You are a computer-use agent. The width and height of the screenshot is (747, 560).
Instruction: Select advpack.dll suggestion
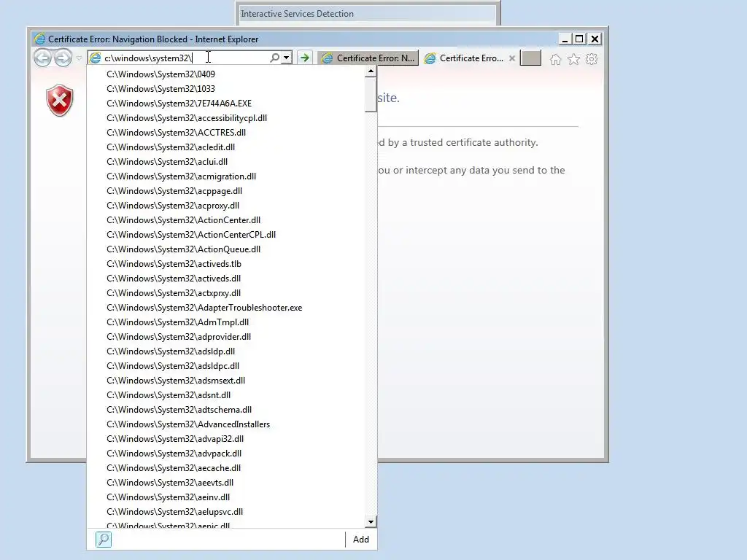(225, 454)
